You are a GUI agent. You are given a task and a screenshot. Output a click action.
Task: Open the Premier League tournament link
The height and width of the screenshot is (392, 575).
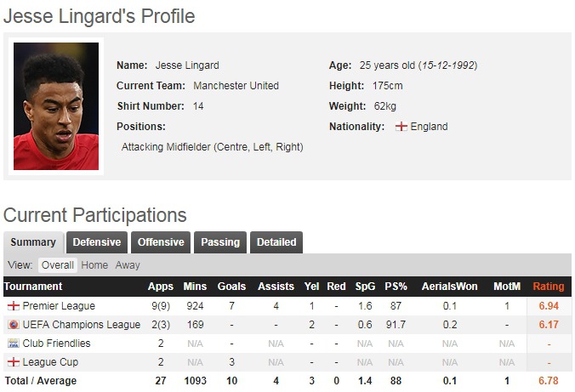[x=59, y=305]
